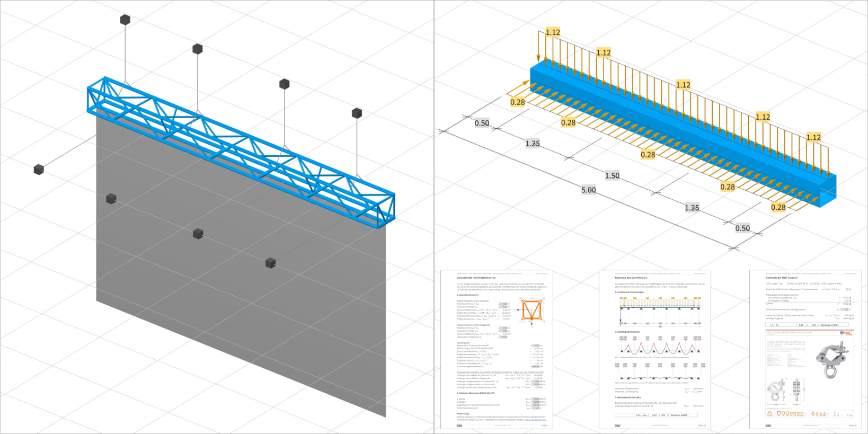Select the leftmost 1.12 vertical load label
Viewport: 868px width, 434px height.
[553, 32]
